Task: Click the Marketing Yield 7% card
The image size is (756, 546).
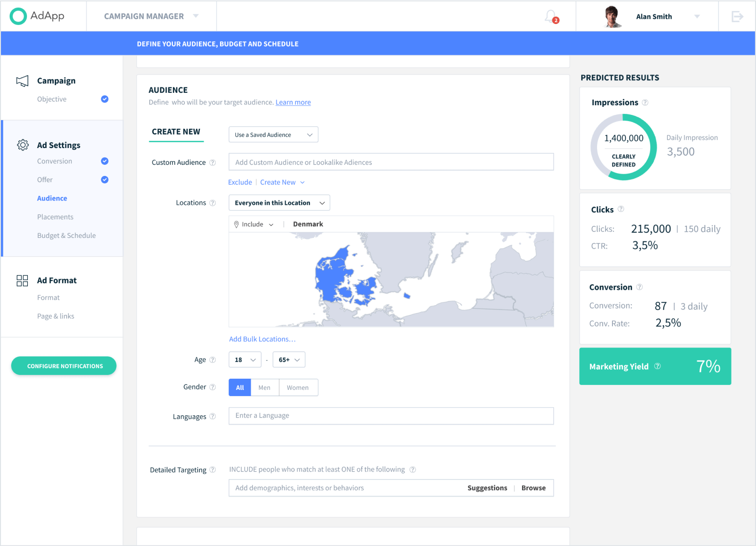Action: tap(655, 366)
